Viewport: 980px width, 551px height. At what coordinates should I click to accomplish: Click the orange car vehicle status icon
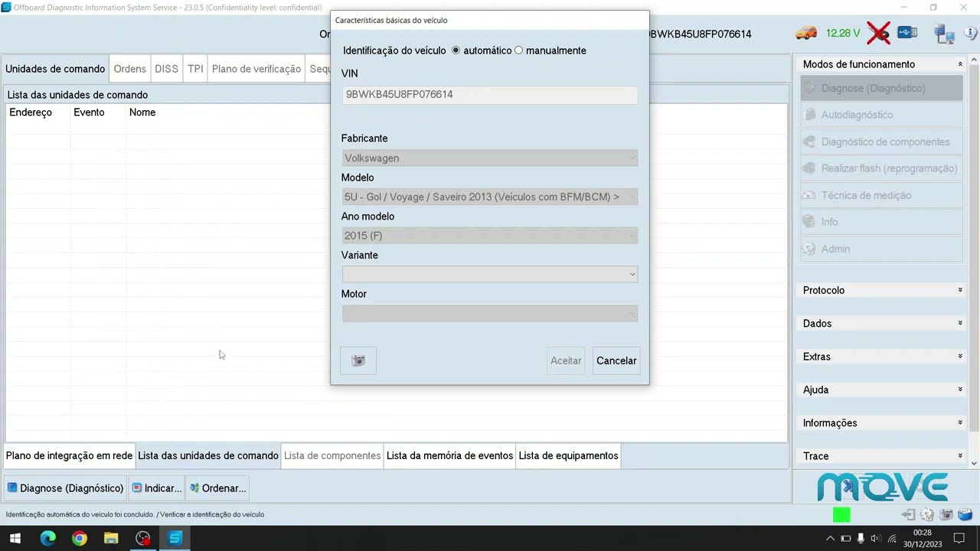806,33
